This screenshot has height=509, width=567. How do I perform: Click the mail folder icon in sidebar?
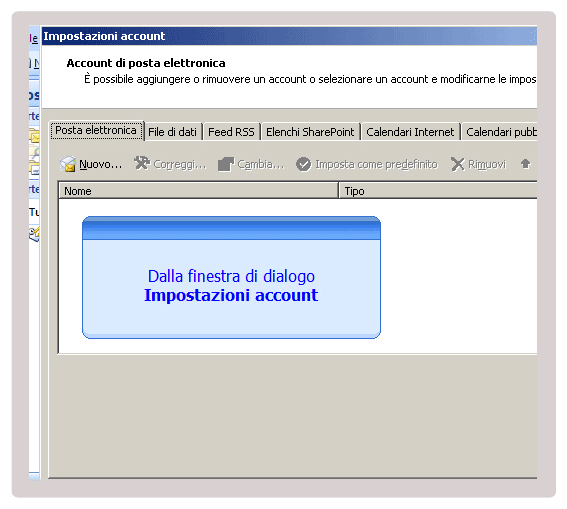pyautogui.click(x=34, y=136)
